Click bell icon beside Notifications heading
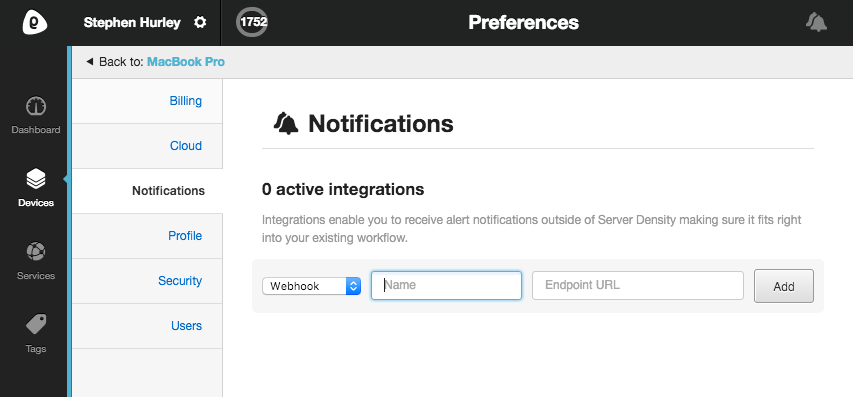The image size is (853, 397). coord(286,123)
